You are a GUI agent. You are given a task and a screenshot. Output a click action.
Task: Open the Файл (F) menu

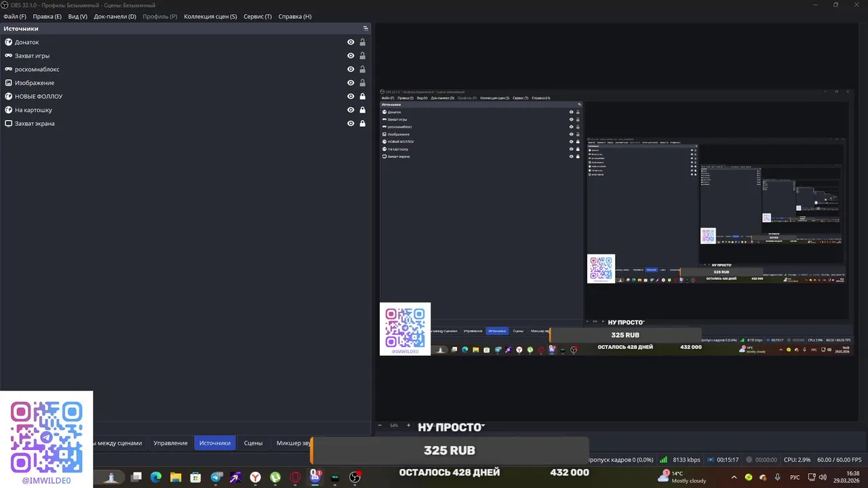[15, 16]
